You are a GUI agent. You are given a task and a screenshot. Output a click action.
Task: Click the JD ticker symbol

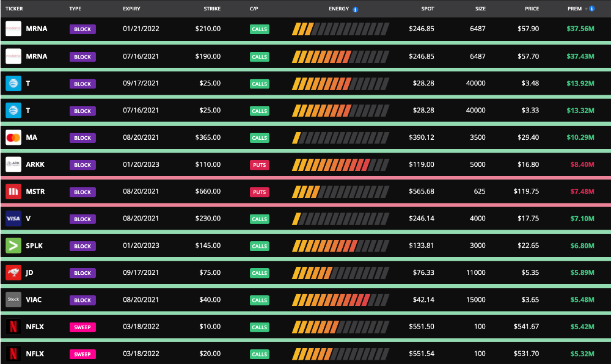pyautogui.click(x=29, y=272)
